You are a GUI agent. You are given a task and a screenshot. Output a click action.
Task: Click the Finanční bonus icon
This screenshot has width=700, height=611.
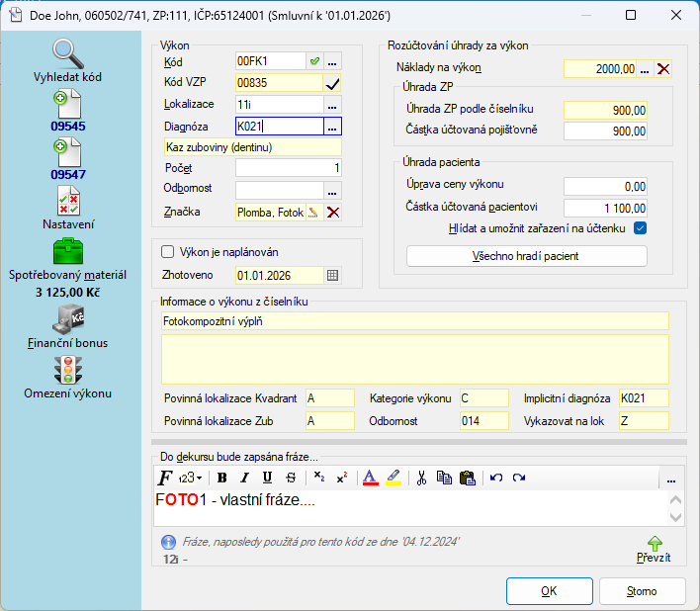point(68,319)
